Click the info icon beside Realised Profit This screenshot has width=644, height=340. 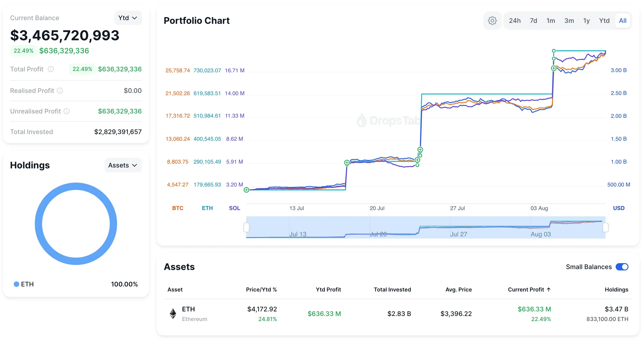point(60,91)
